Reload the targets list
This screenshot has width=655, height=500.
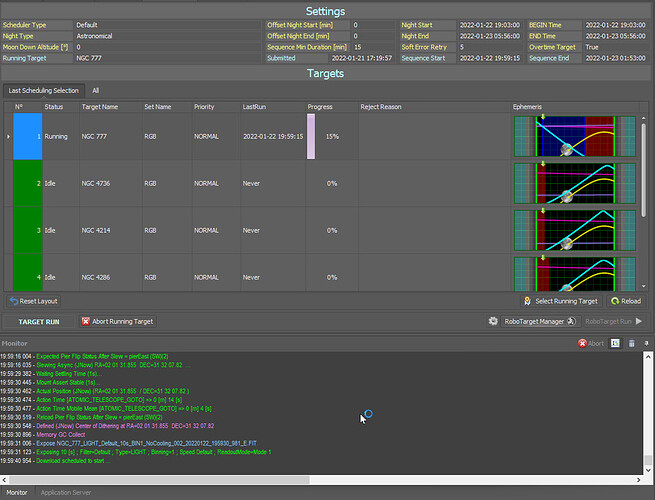click(626, 301)
